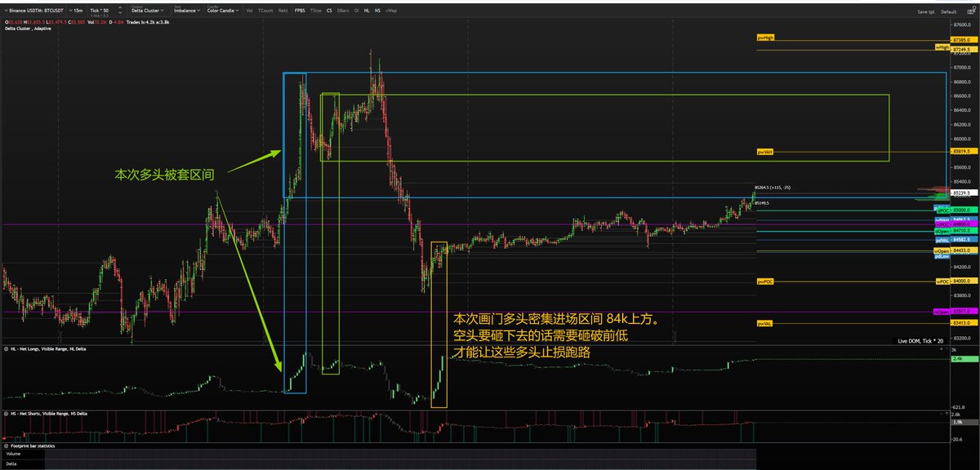Toggle the OI indicator
This screenshot has height=470, width=980.
[x=357, y=11]
